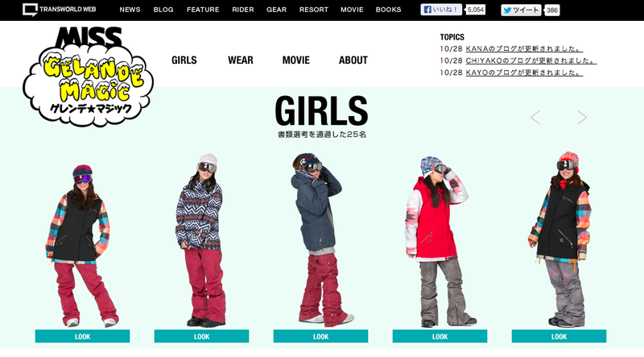644x357 pixels.
Task: Go to the GEAR menu item
Action: click(x=276, y=10)
